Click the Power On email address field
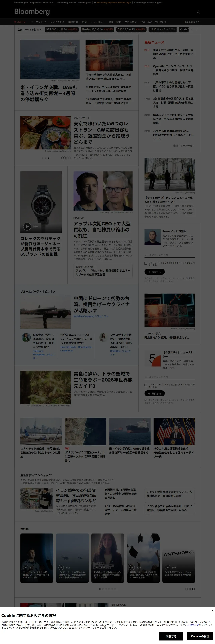Image resolution: width=215 pixels, height=644 pixels. [x=169, y=255]
